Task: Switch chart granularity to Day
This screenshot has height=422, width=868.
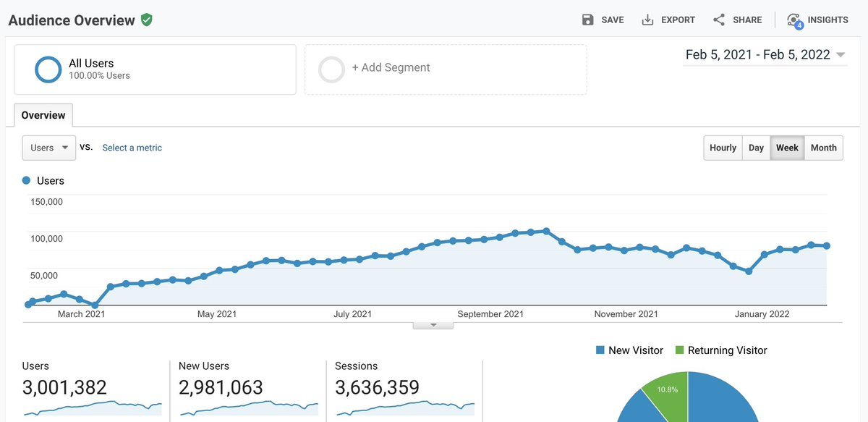Action: click(756, 148)
